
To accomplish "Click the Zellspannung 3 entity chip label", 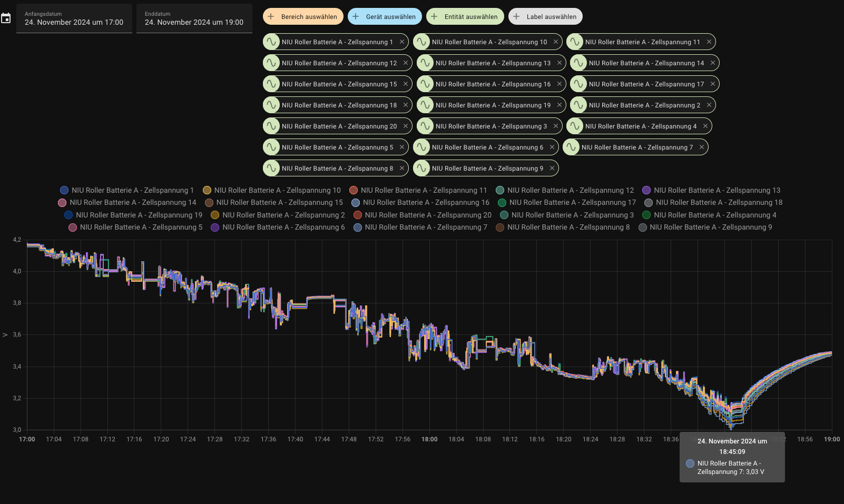I will [491, 126].
